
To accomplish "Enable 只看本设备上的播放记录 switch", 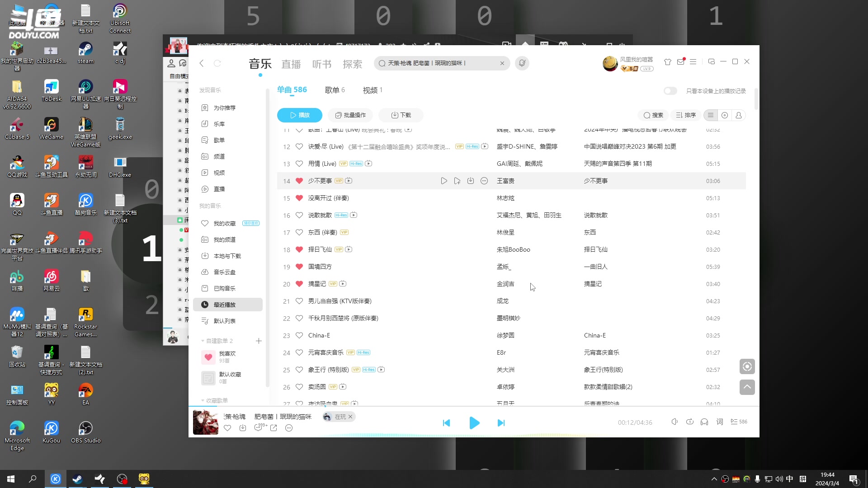I will [670, 91].
